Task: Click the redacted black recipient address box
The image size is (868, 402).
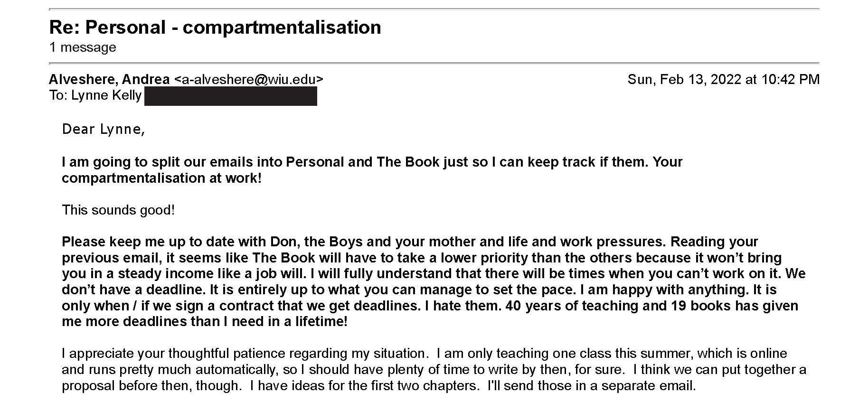Action: click(231, 96)
